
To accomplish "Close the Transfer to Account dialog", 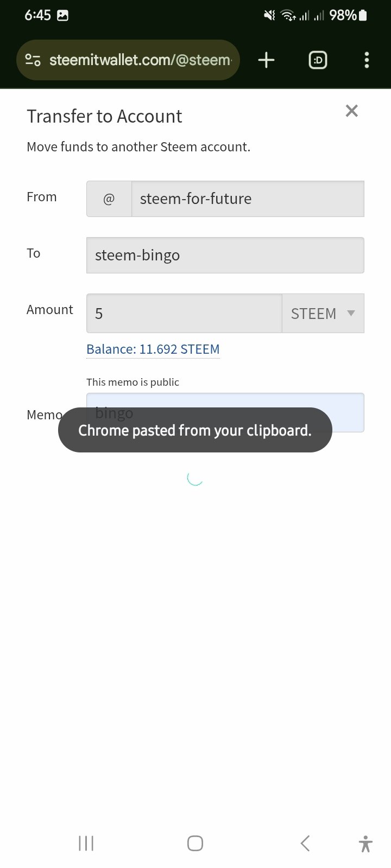I will coord(351,111).
